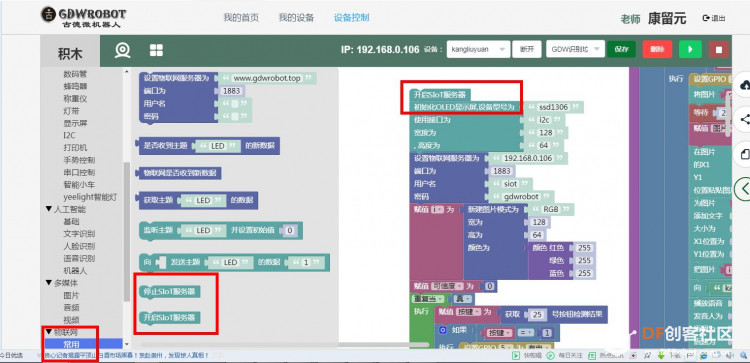Click the 断开 disconnect button
The width and height of the screenshot is (750, 363).
(x=527, y=49)
